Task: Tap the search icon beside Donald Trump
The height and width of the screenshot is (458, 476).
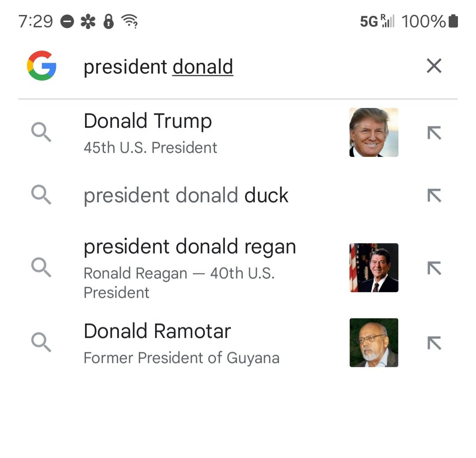Action: [x=41, y=132]
